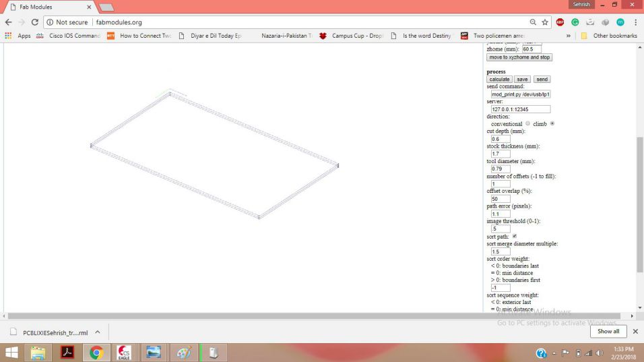Focus the cut depth (mm) field
The height and width of the screenshot is (362, 644).
point(501,139)
